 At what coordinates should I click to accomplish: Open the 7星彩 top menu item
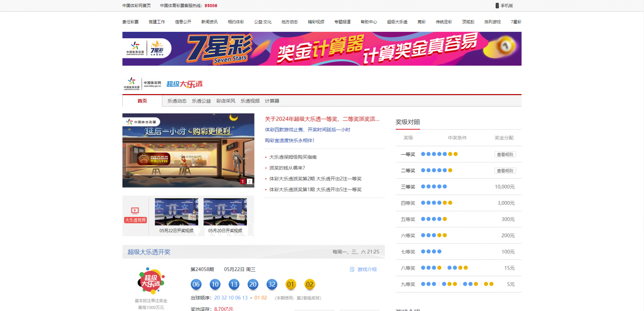516,22
